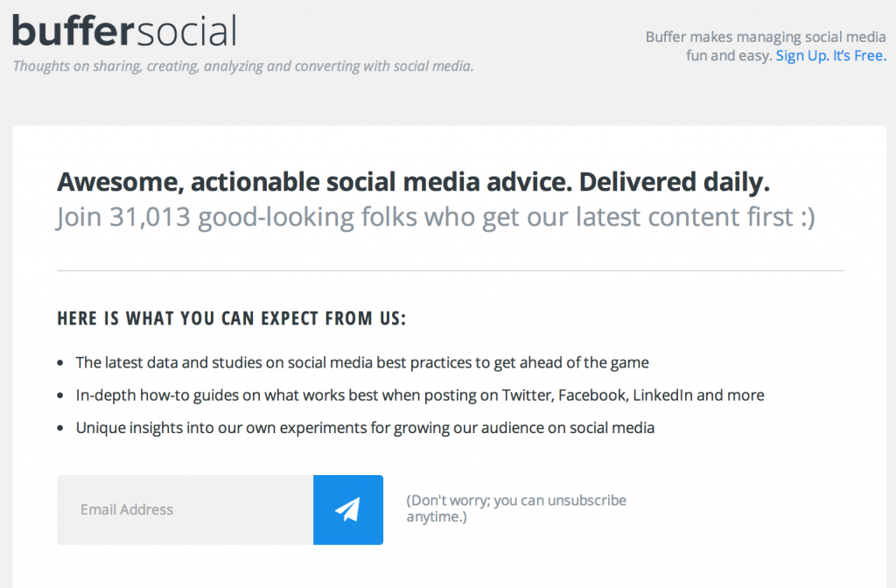Select the "In-depth how-to guides" bullet

pos(419,395)
